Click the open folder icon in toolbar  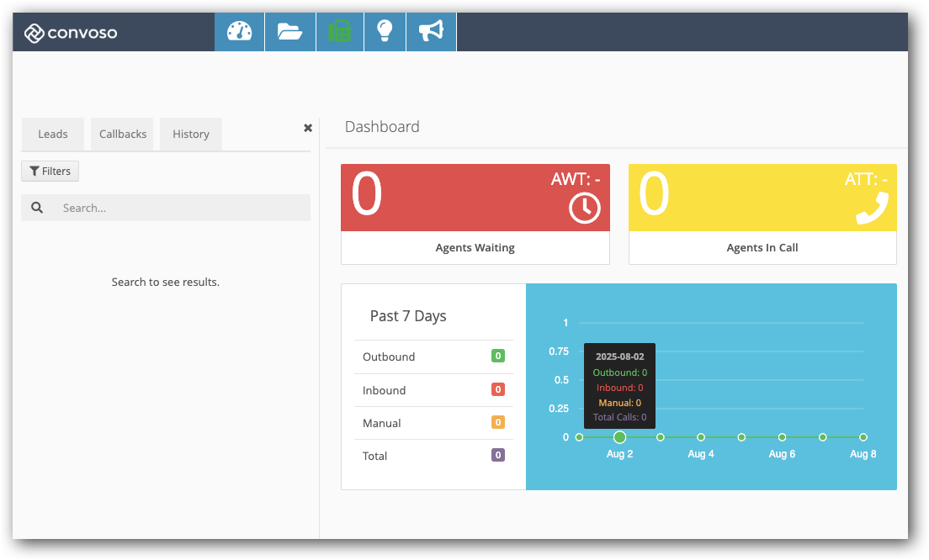pyautogui.click(x=289, y=32)
